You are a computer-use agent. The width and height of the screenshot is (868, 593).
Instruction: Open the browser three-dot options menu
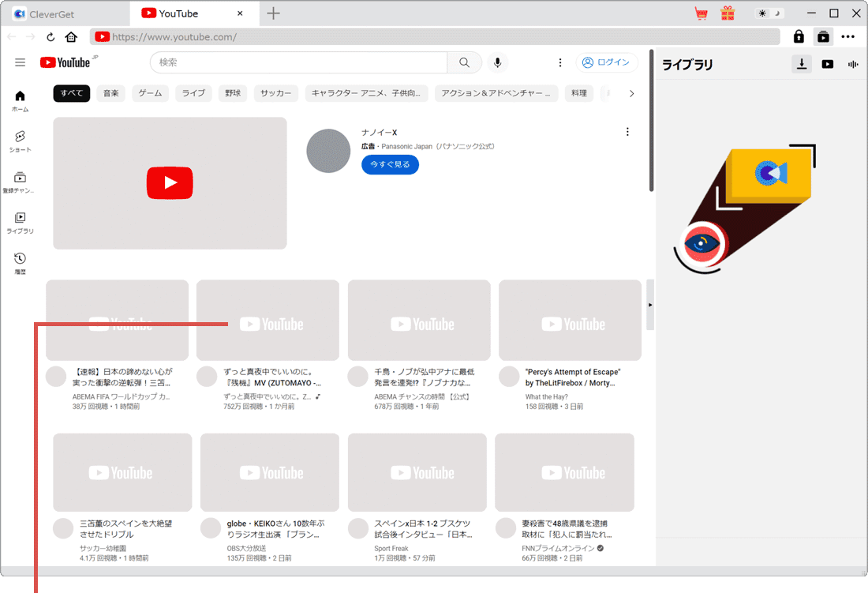pos(848,37)
